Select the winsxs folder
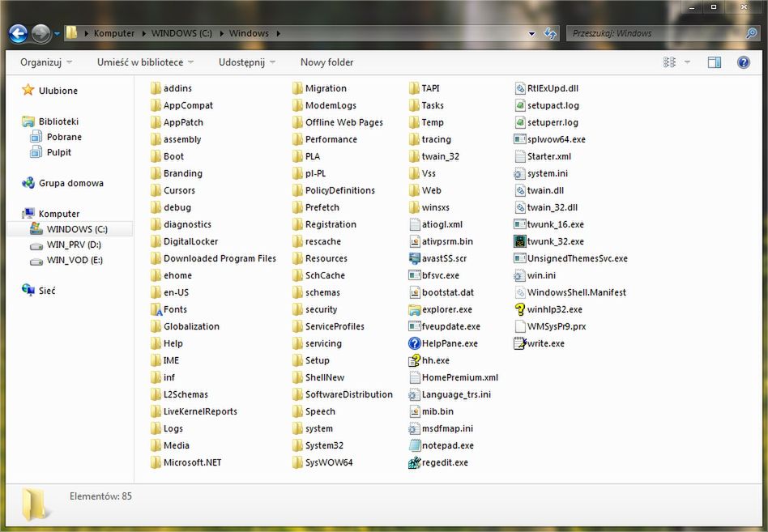Image resolution: width=768 pixels, height=532 pixels. pos(429,207)
